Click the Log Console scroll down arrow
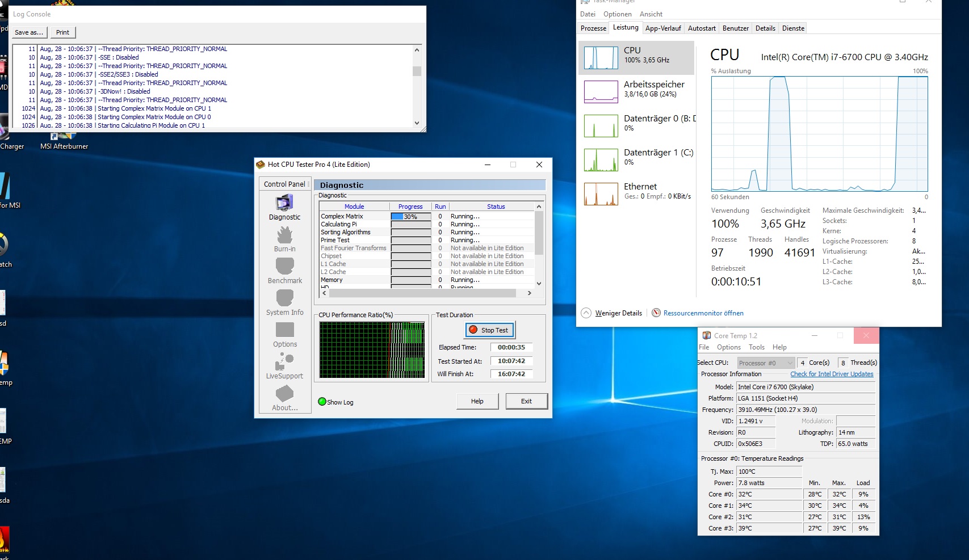The image size is (969, 560). [x=417, y=123]
